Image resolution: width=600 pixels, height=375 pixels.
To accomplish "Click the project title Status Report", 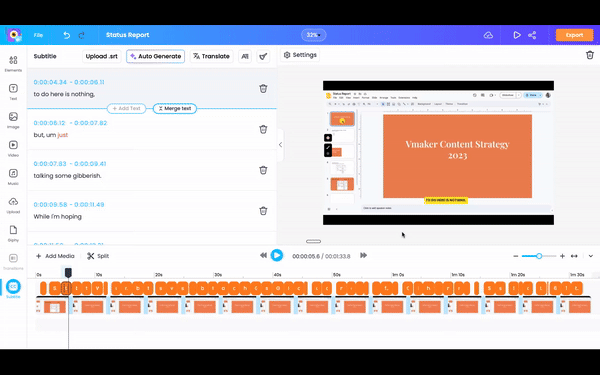I will (127, 35).
